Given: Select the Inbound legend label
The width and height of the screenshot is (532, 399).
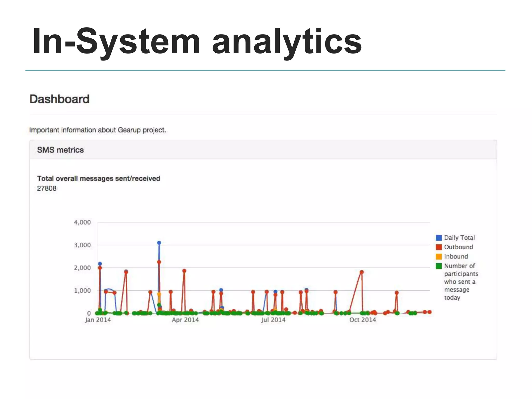Looking at the screenshot, I should 456,256.
